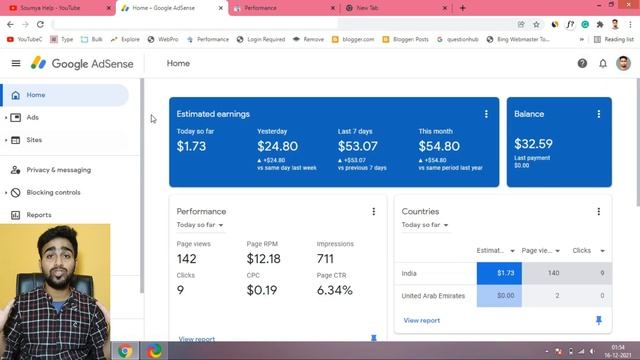The height and width of the screenshot is (360, 640).
Task: Open Performance View report link
Action: pos(196,338)
